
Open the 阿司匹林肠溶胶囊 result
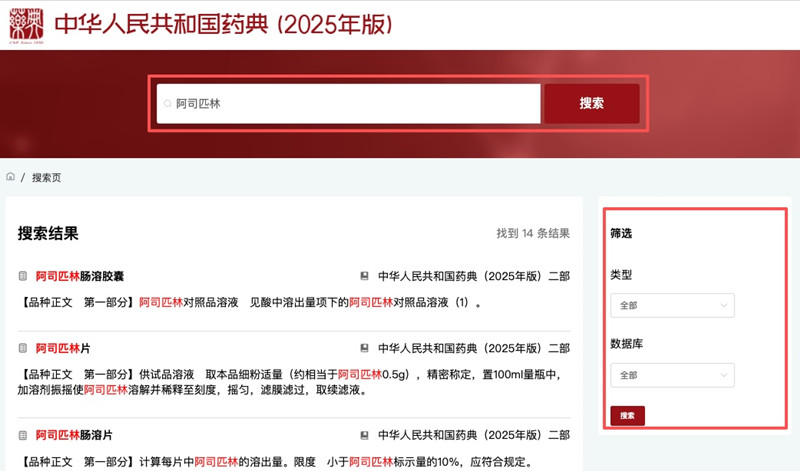[x=80, y=276]
